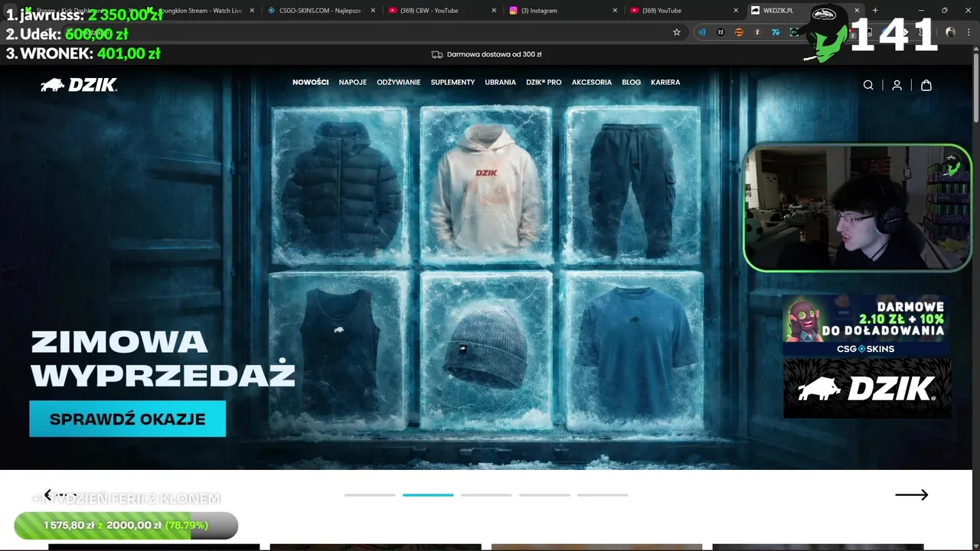Screen dimensions: 980x551
Task: Open the ODŻYWIANIE menu
Action: [398, 82]
